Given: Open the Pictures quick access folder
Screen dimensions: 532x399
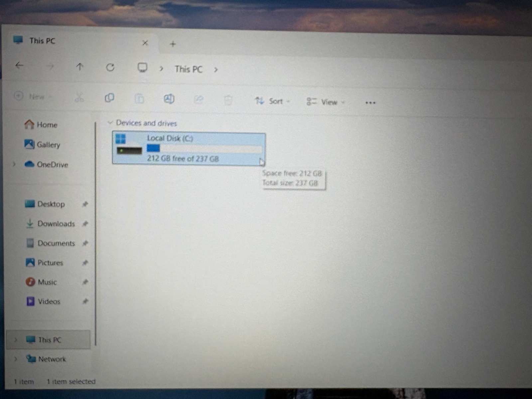Looking at the screenshot, I should (x=45, y=263).
